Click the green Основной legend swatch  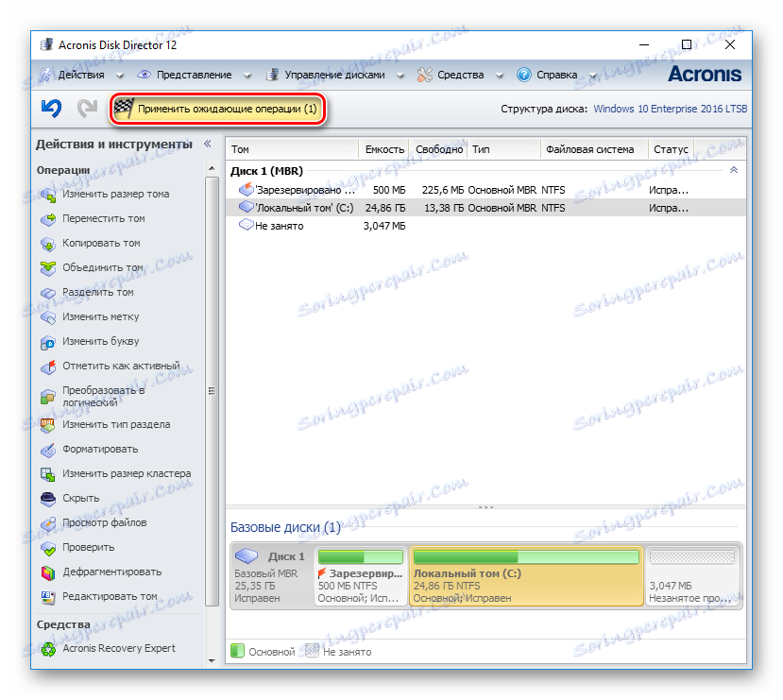[x=238, y=652]
